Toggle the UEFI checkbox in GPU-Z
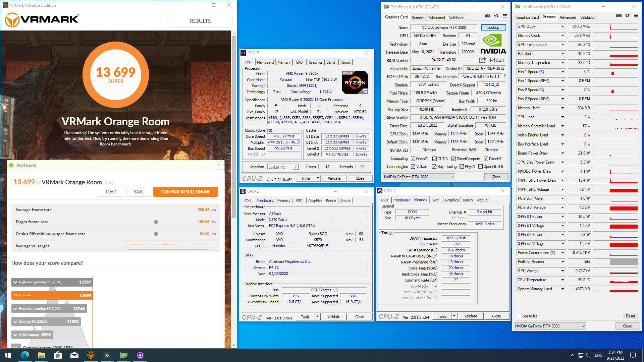This screenshot has height=362, width=644. (x=492, y=60)
